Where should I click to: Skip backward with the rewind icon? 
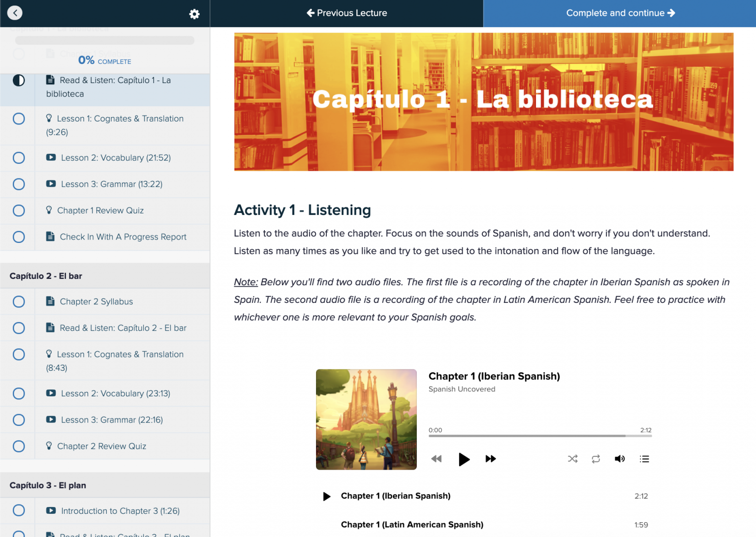(437, 459)
